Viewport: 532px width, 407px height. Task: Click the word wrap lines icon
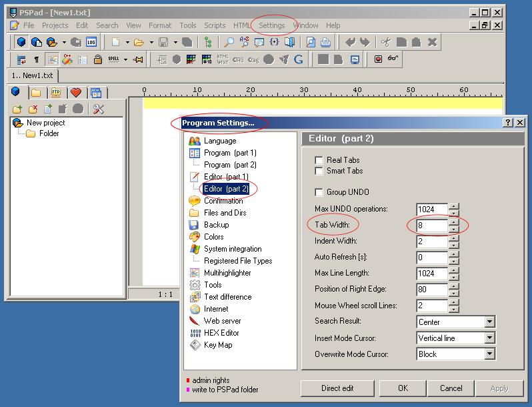[x=21, y=60]
